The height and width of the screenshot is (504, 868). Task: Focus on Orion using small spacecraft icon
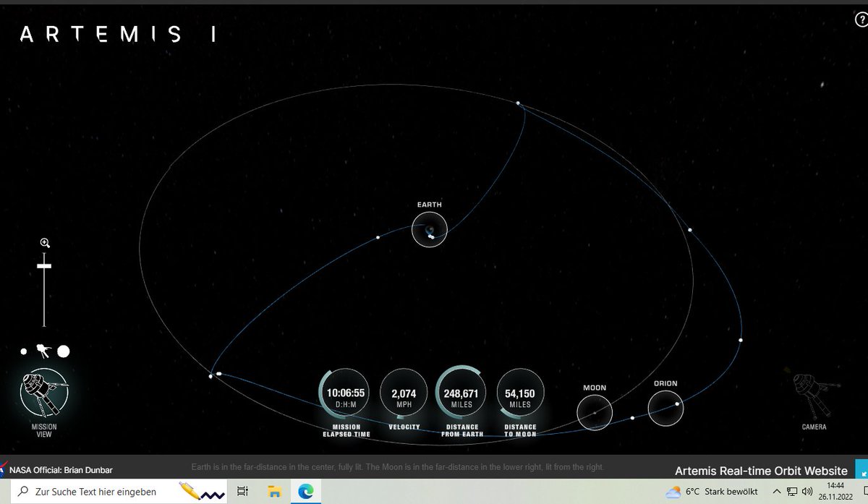click(43, 351)
